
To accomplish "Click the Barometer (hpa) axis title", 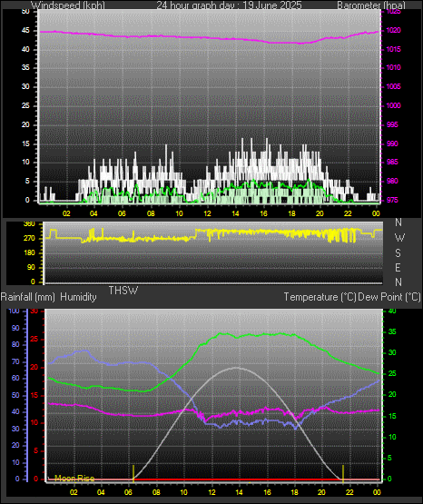I will tap(371, 5).
